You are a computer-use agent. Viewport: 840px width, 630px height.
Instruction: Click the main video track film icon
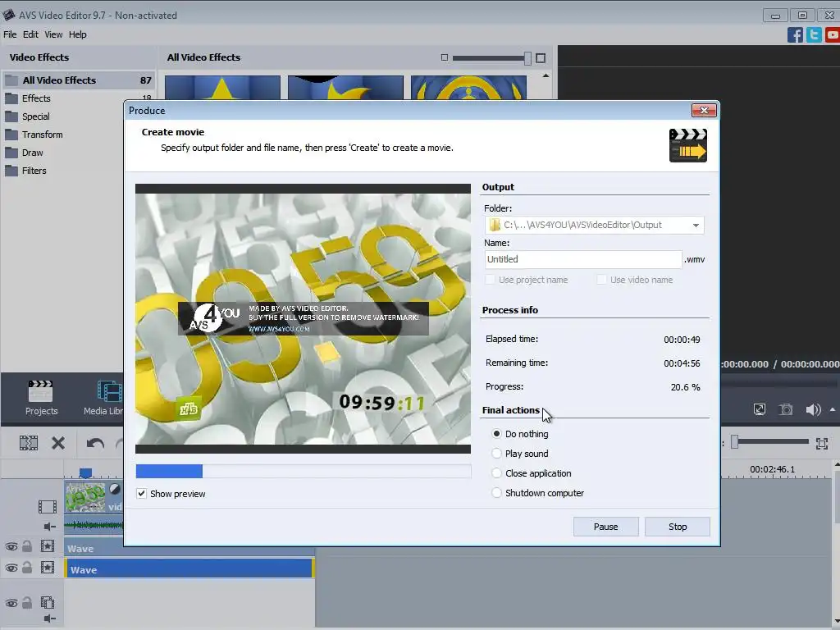click(47, 506)
